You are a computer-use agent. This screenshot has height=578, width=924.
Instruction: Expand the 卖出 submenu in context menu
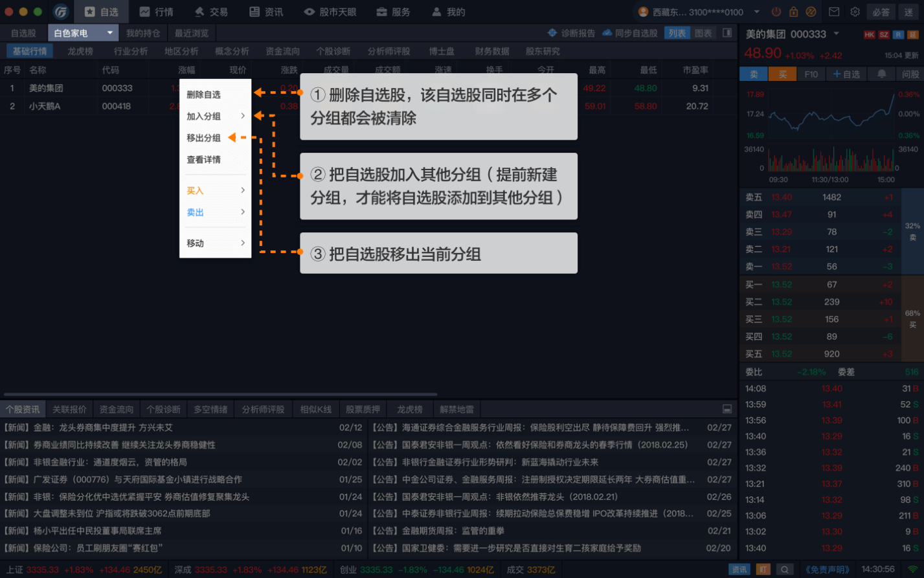pyautogui.click(x=215, y=212)
